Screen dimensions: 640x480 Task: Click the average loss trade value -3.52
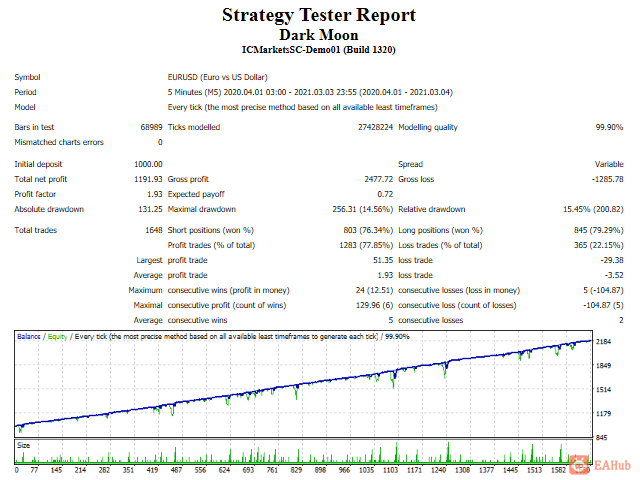[x=614, y=276]
